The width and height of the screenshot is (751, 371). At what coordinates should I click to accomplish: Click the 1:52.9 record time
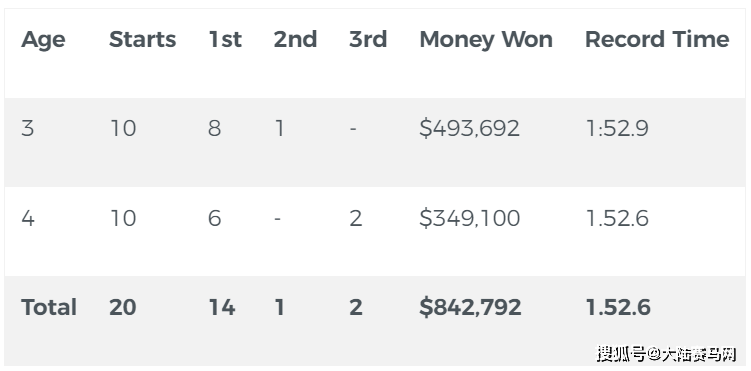pyautogui.click(x=617, y=128)
